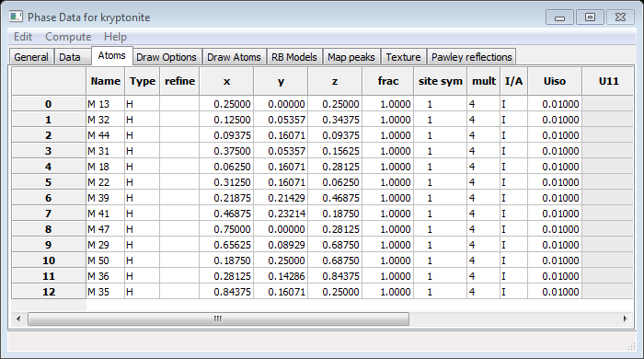Screen dimensions: 644x359
Task: Switch to the General tab
Action: click(x=31, y=57)
